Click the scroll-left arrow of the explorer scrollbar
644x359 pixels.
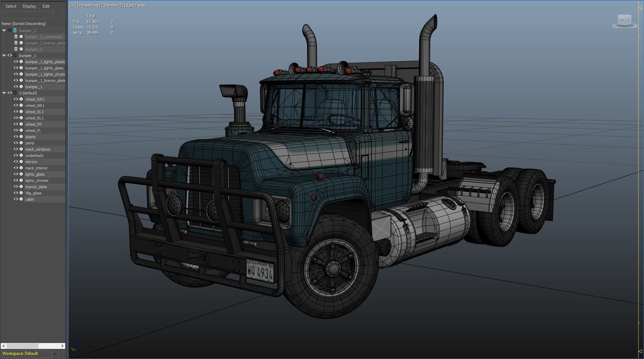(x=3, y=346)
